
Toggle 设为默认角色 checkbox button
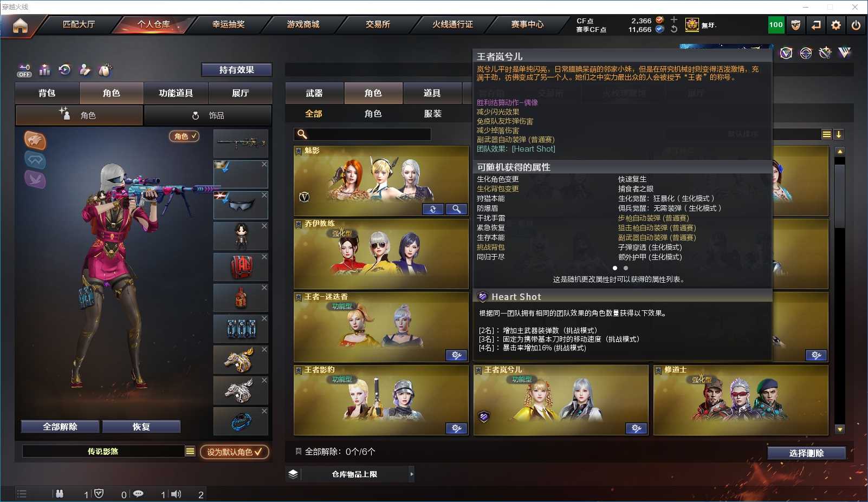click(x=234, y=452)
